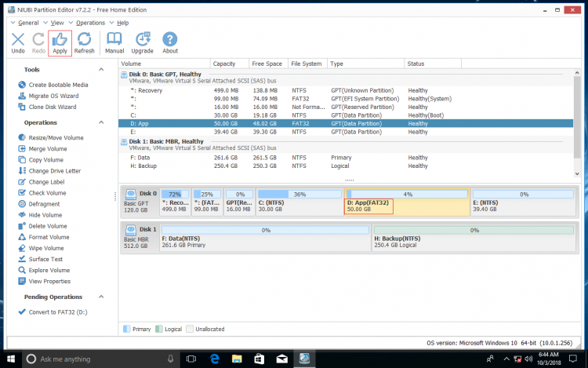Select Disk 1 header in volume list
The height and width of the screenshot is (368, 588).
pyautogui.click(x=346, y=144)
